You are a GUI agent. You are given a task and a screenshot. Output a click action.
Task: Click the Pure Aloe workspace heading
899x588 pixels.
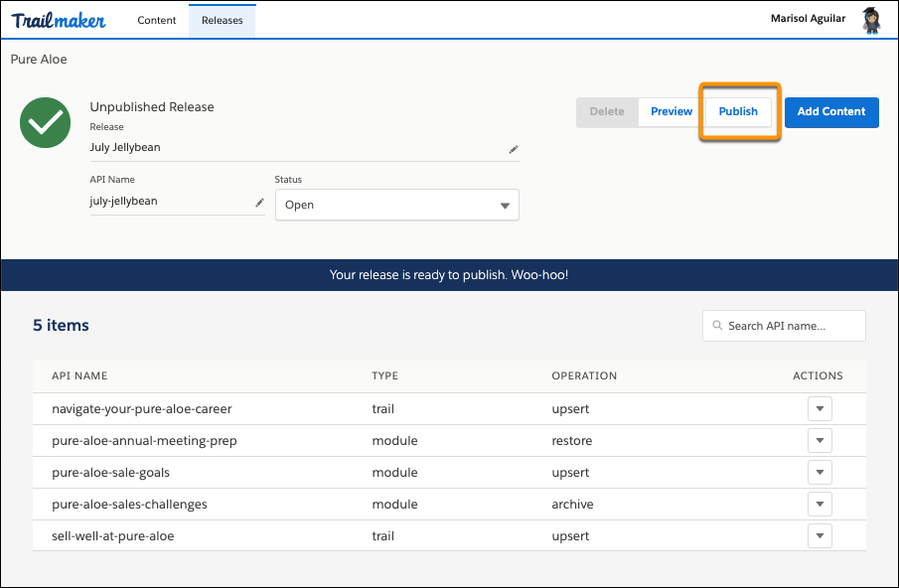tap(39, 59)
